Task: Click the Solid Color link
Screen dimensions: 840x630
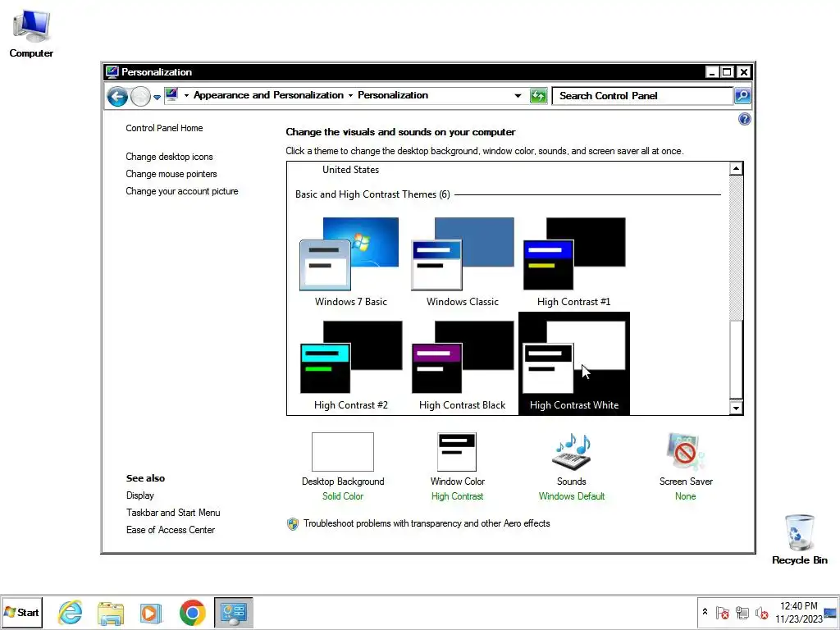Action: 343,496
